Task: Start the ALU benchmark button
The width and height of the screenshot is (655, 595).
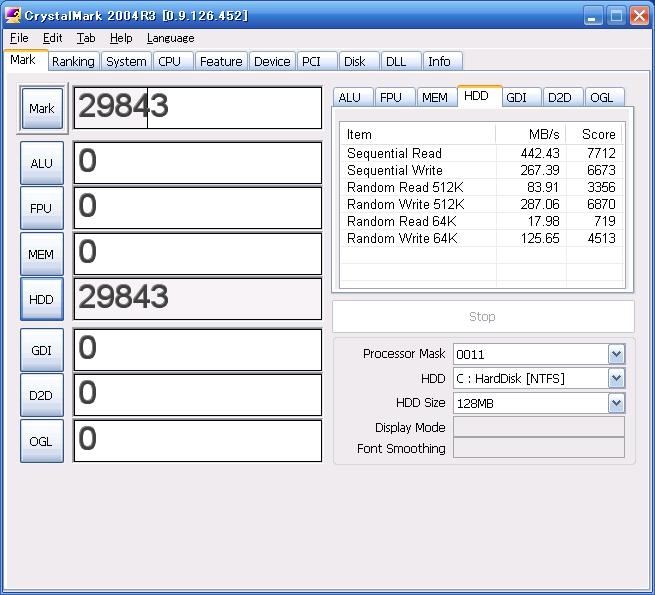Action: [x=41, y=163]
